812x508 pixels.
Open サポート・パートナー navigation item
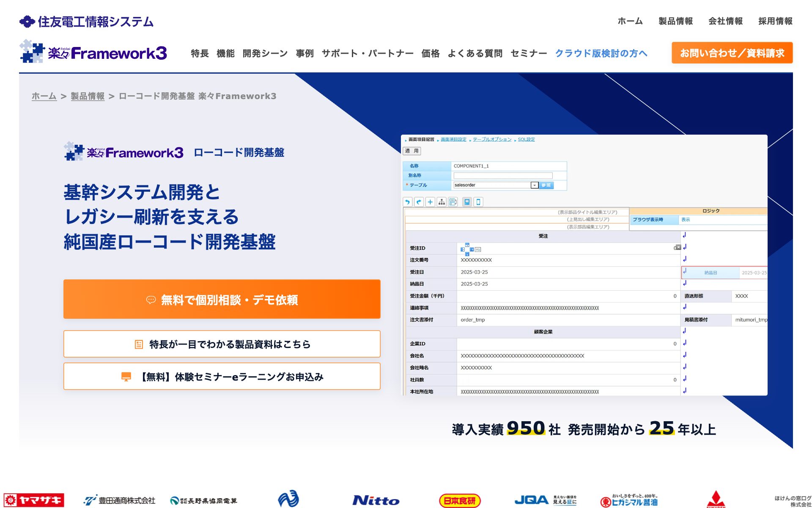368,53
